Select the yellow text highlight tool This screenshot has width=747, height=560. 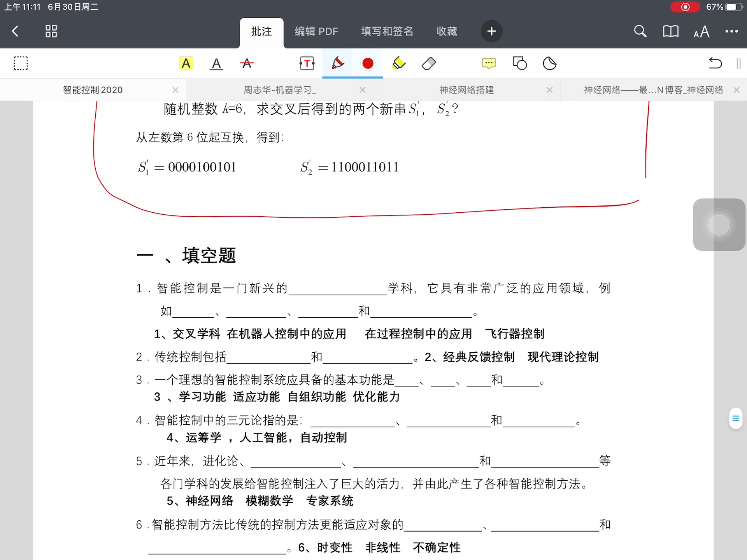click(186, 63)
